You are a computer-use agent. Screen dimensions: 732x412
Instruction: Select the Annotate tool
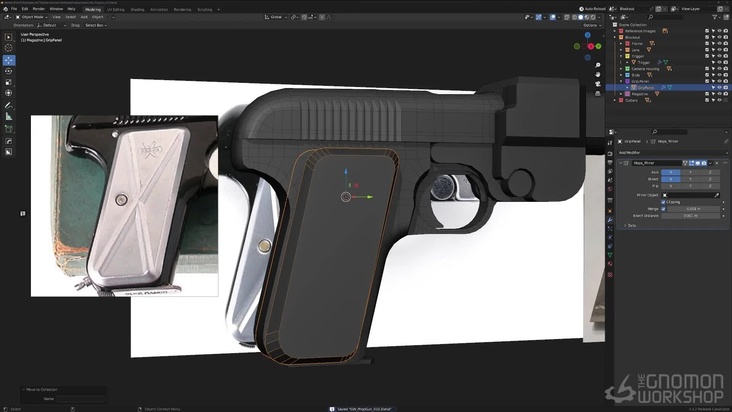pos(8,106)
